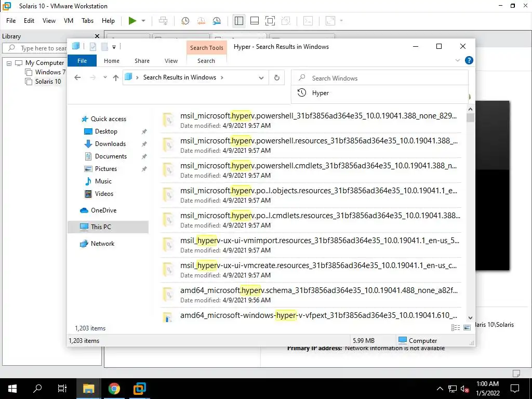This screenshot has height=399, width=532.
Task: Choose the Hyper recent search suggestion
Action: tap(380, 93)
